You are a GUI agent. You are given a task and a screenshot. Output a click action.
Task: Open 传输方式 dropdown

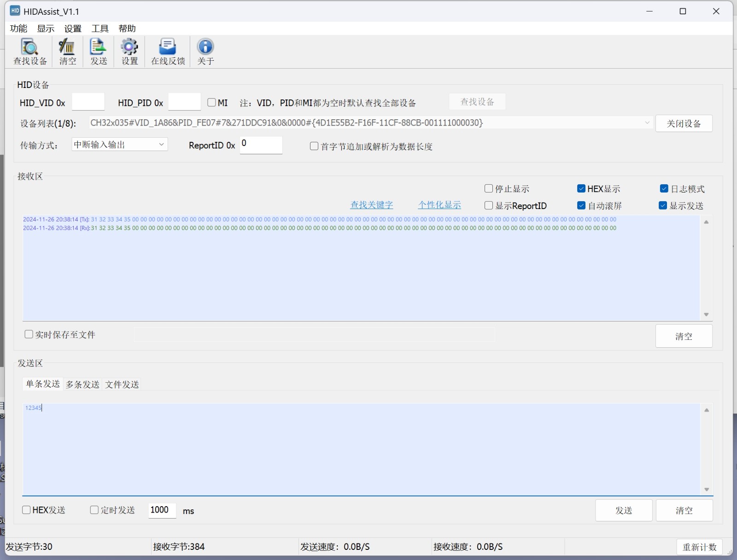coord(120,145)
